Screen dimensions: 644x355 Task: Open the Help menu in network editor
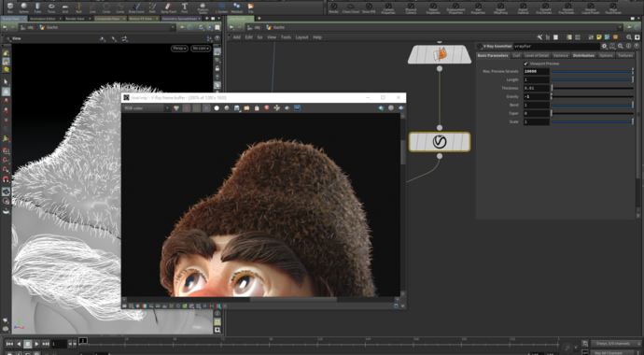tap(317, 37)
